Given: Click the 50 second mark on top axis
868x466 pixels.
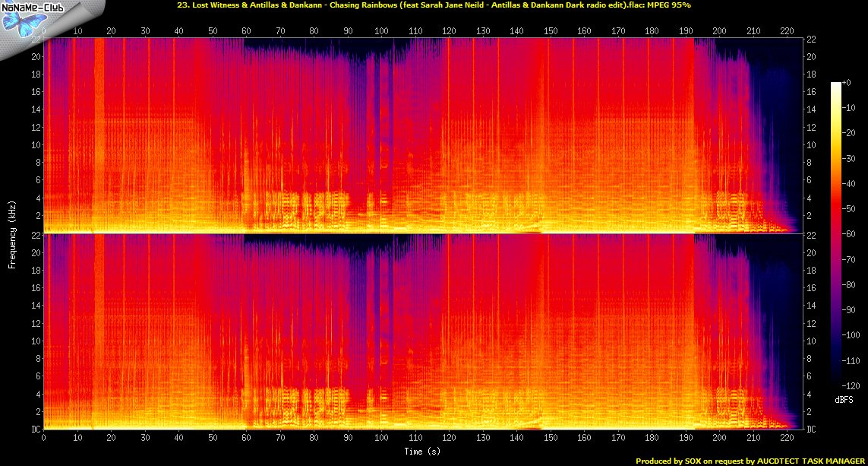Looking at the screenshot, I should point(212,31).
